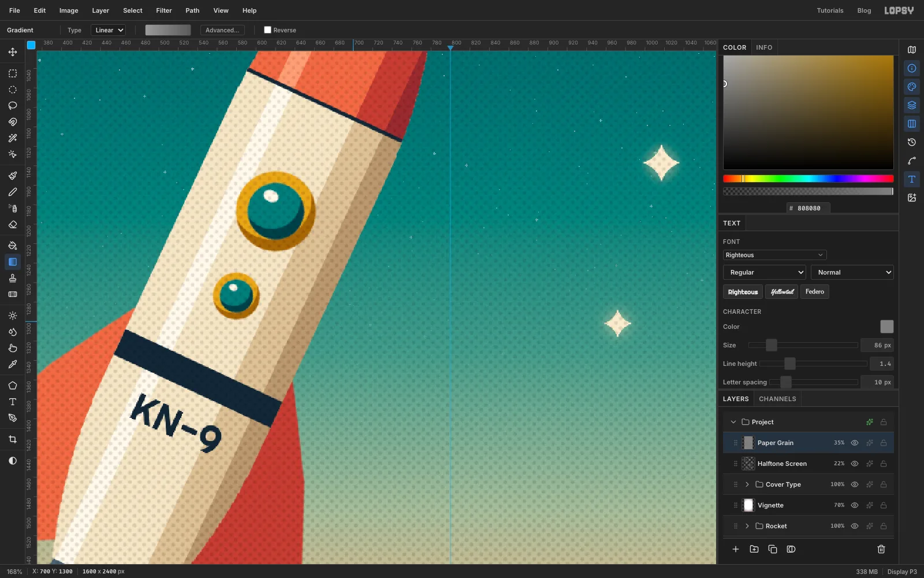Select the Paint Bucket tool
924x578 pixels.
13,246
